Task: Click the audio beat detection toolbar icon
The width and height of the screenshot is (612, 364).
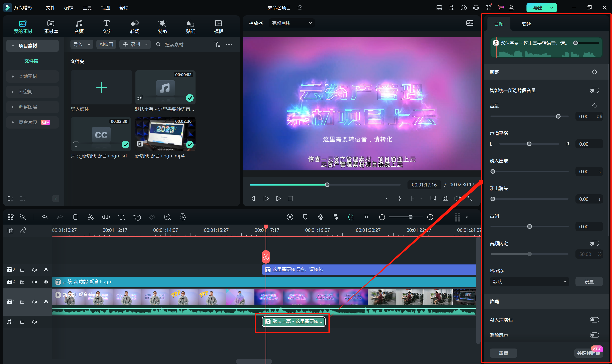Action: click(106, 217)
